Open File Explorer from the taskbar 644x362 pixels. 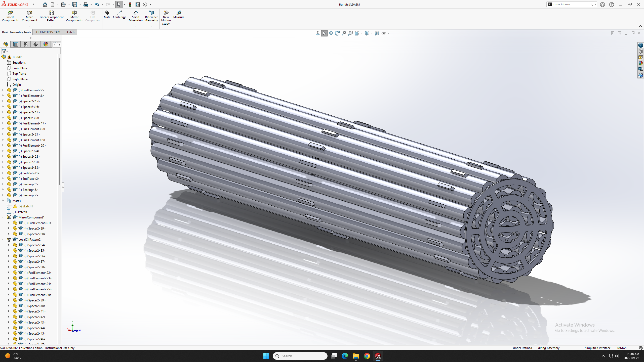[356, 356]
